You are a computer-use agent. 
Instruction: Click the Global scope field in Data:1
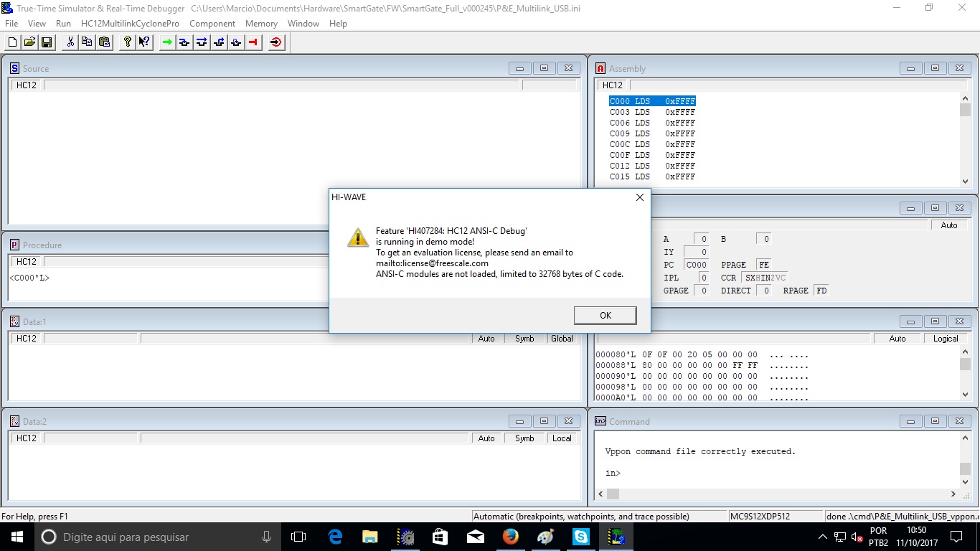click(562, 339)
